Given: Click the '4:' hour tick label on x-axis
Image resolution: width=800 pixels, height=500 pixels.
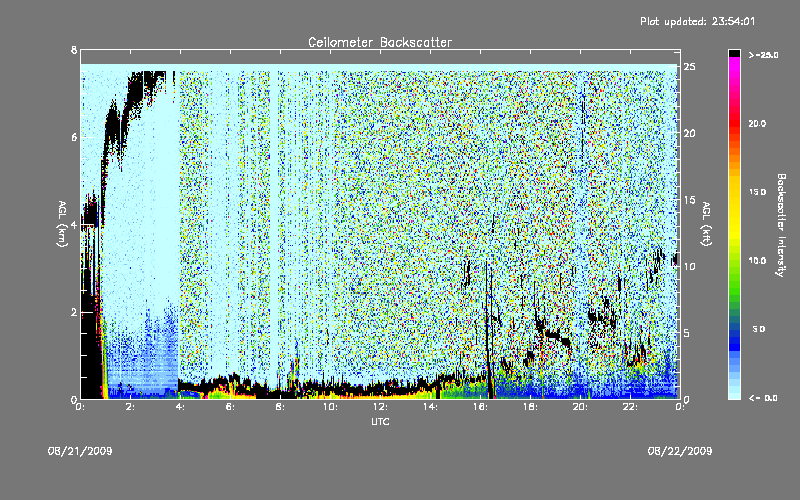Looking at the screenshot, I should pyautogui.click(x=181, y=407).
